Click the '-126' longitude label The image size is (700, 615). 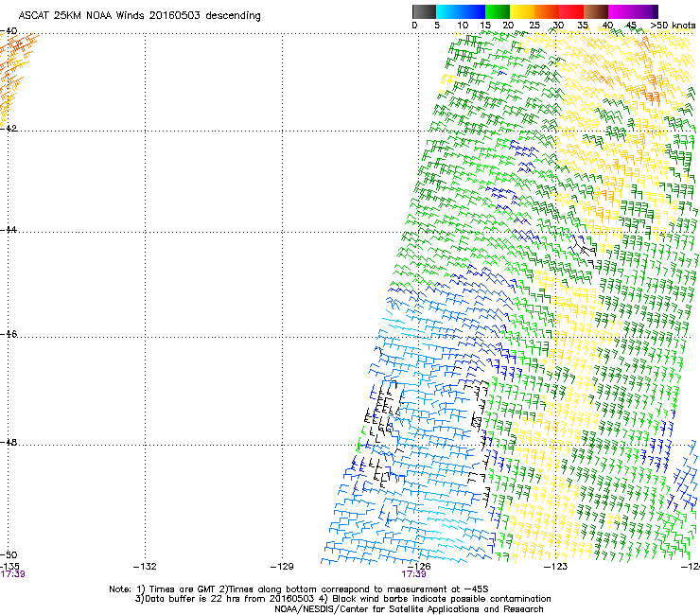click(419, 567)
